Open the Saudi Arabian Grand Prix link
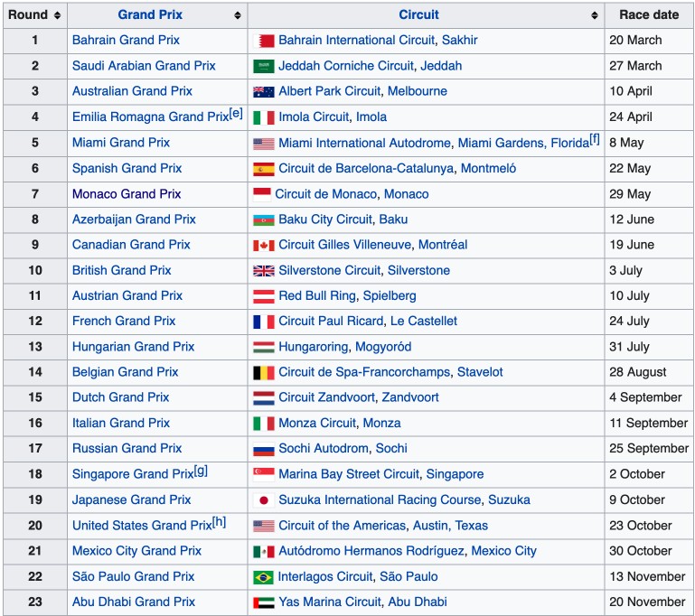The image size is (695, 616). click(144, 66)
